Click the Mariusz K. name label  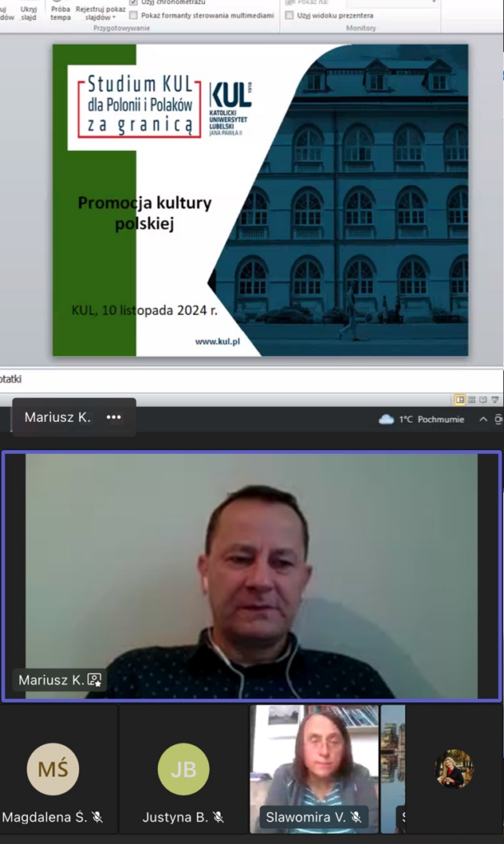click(51, 680)
